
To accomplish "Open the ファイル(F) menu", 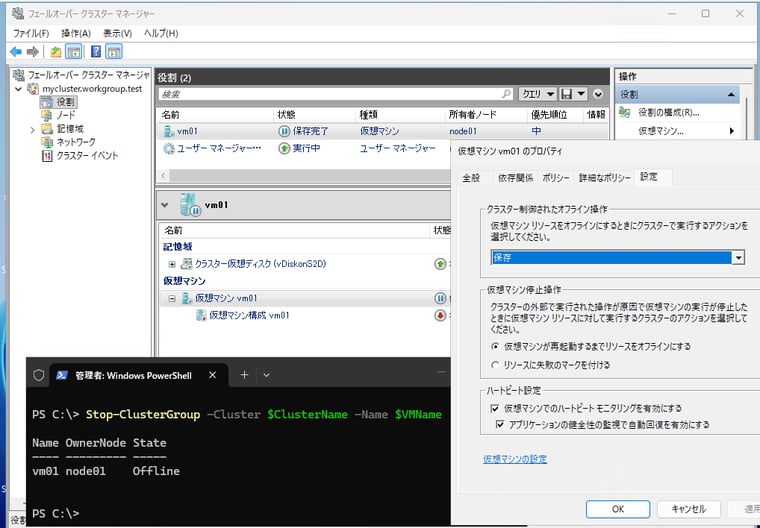I will 31,33.
